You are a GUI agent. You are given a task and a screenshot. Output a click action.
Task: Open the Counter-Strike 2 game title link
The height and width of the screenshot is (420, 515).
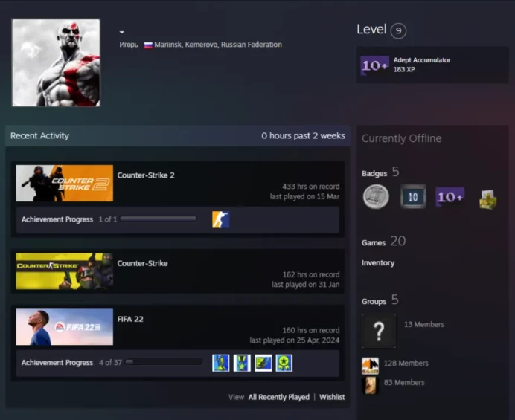(x=146, y=175)
